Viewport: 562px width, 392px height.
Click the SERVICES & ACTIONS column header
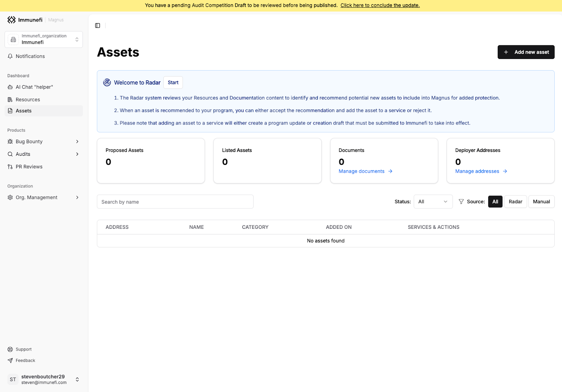pyautogui.click(x=433, y=227)
